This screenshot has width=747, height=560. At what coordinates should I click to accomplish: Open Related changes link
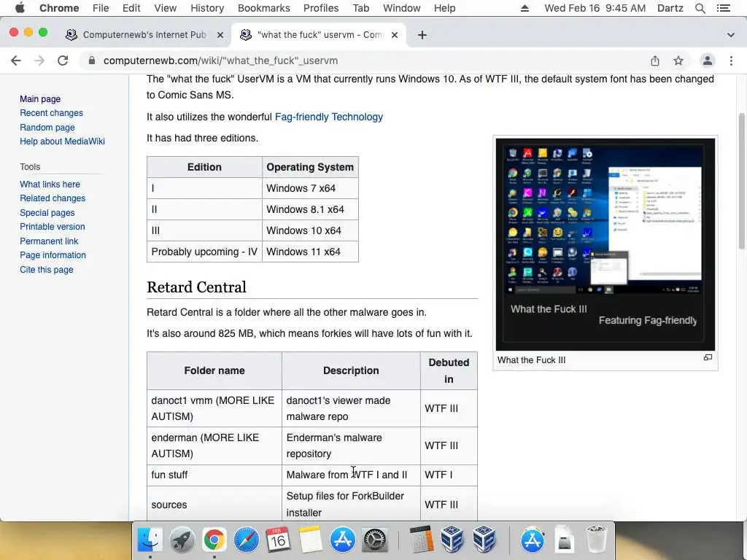53,198
